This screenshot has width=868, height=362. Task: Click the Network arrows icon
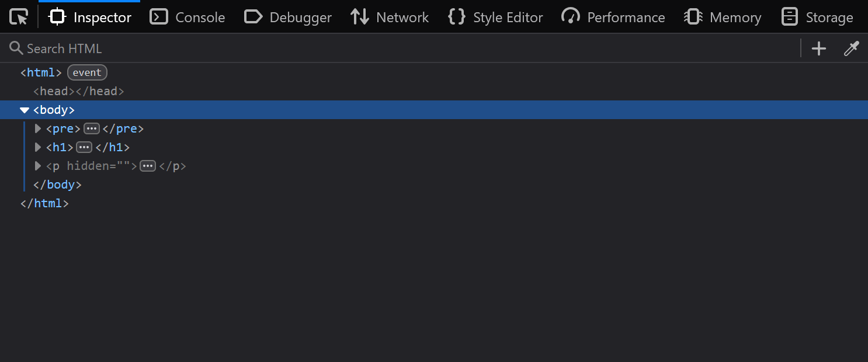(x=359, y=17)
